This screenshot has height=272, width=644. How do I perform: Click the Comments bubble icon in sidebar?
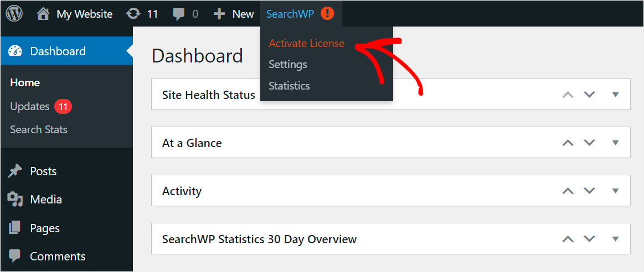(15, 256)
